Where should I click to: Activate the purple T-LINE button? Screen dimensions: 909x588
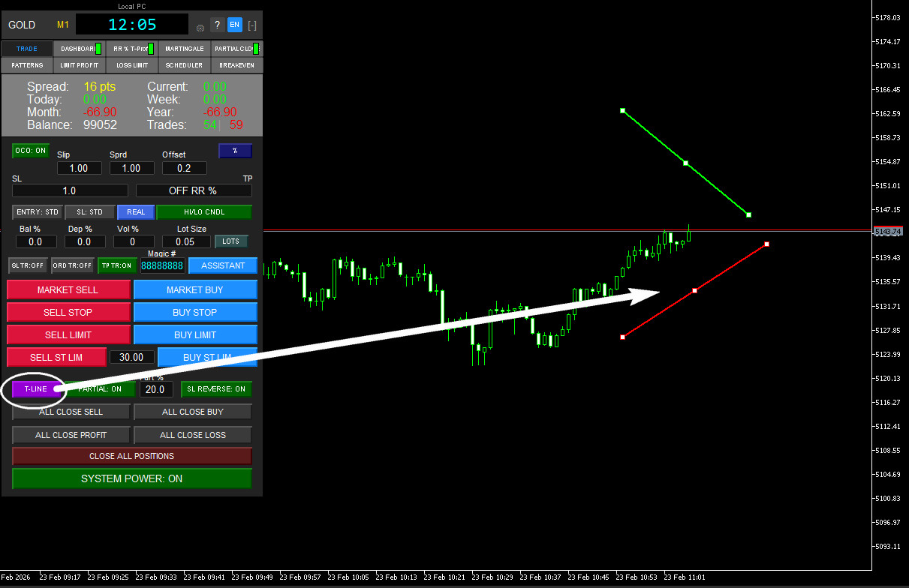pos(35,389)
